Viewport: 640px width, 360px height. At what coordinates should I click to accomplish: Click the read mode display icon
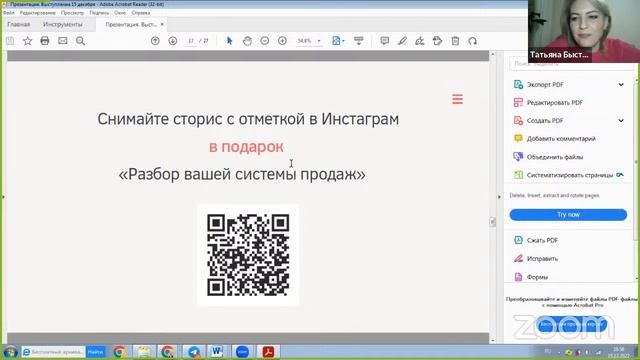[359, 41]
